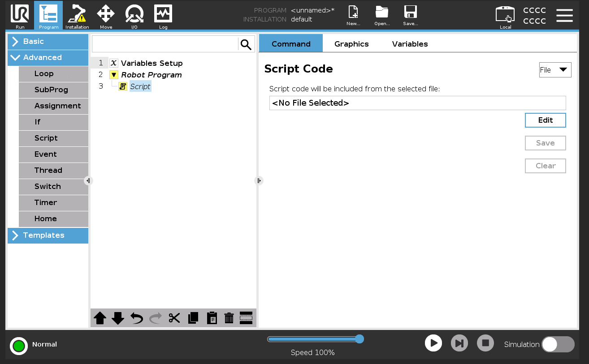589x364 pixels.
Task: Insert an If node
Action: pos(53,122)
